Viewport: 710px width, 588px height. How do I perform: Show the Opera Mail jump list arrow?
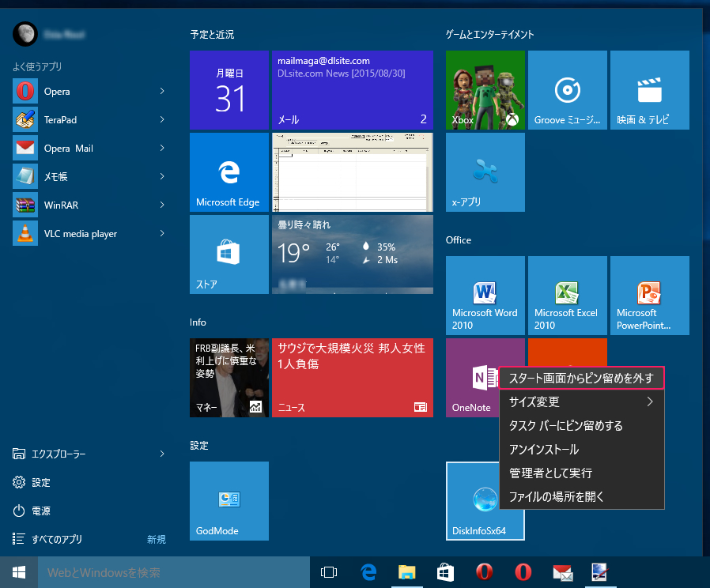point(162,149)
